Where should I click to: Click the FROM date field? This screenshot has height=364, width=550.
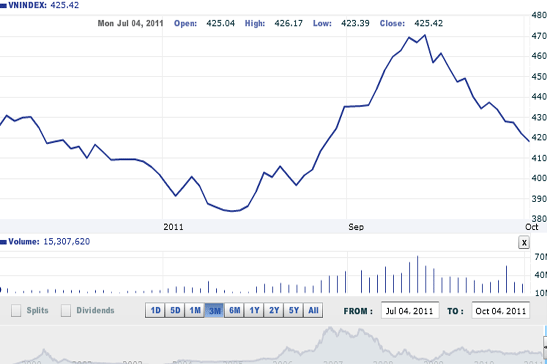[410, 311]
